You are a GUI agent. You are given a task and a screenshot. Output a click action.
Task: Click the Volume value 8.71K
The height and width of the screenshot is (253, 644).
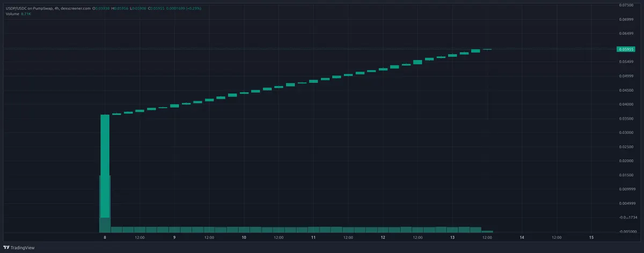click(26, 14)
